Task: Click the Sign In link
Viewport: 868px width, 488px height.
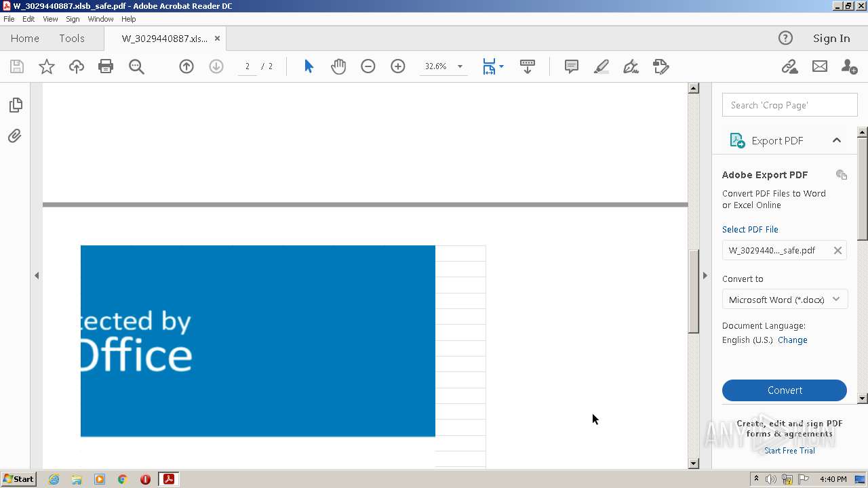Action: tap(831, 38)
